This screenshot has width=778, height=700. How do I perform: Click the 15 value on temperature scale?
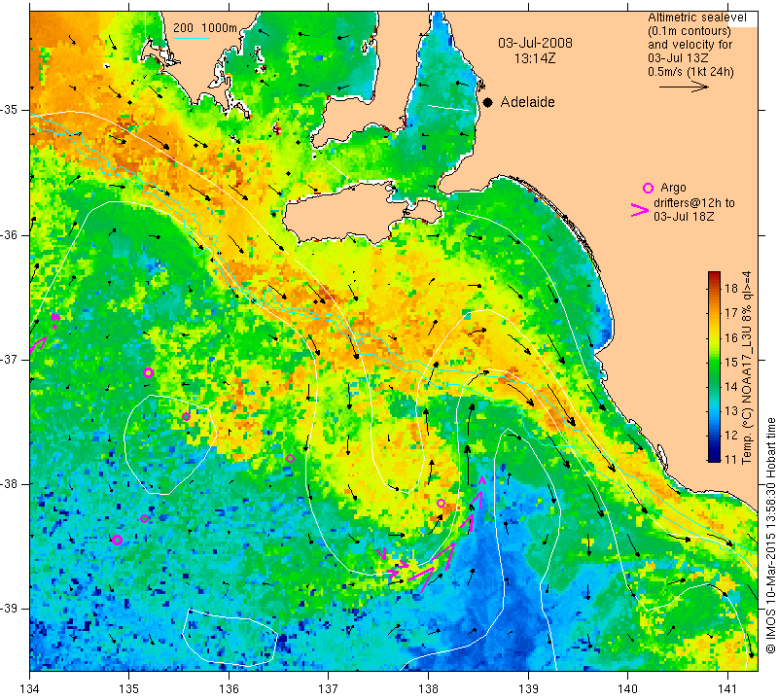[x=731, y=362]
